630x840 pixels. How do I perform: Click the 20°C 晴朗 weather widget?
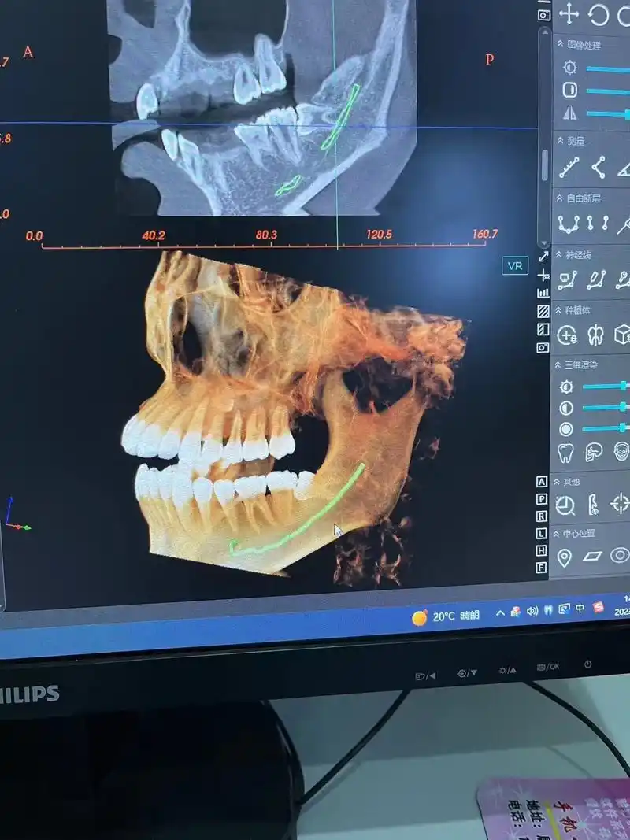coord(446,616)
